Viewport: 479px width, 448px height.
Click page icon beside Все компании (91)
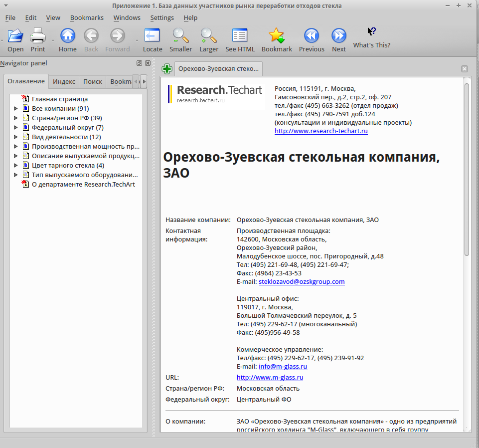pyautogui.click(x=26, y=109)
